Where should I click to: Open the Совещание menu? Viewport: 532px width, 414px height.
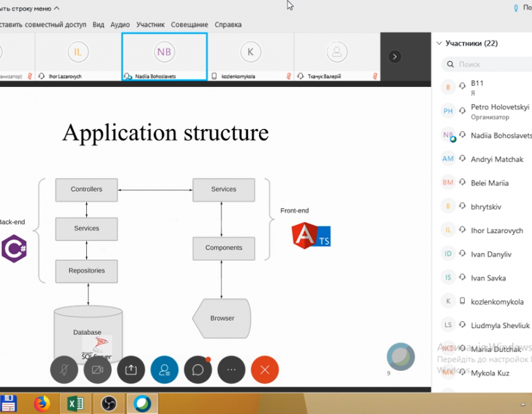point(189,25)
